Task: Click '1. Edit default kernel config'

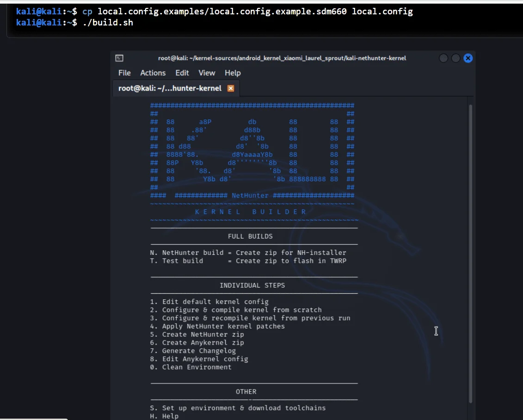Action: point(209,302)
